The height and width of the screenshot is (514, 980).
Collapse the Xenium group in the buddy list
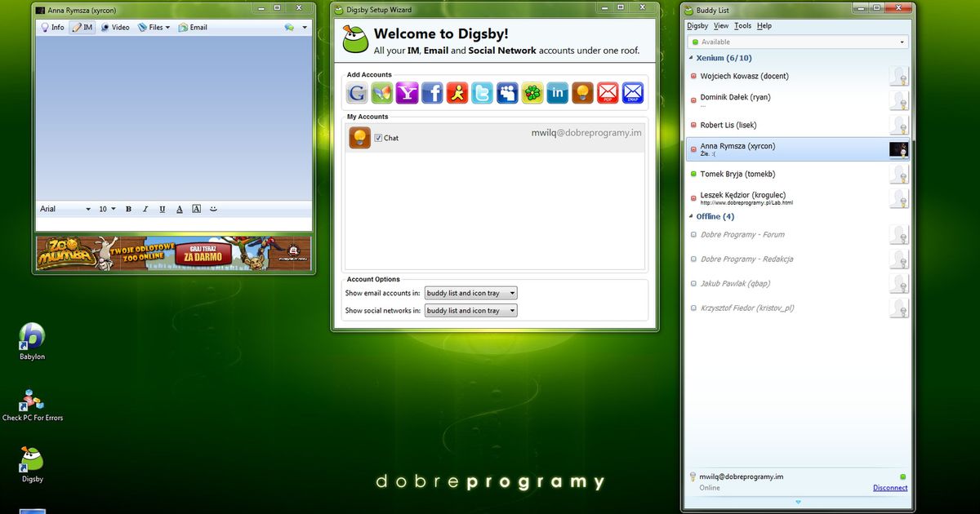click(690, 58)
